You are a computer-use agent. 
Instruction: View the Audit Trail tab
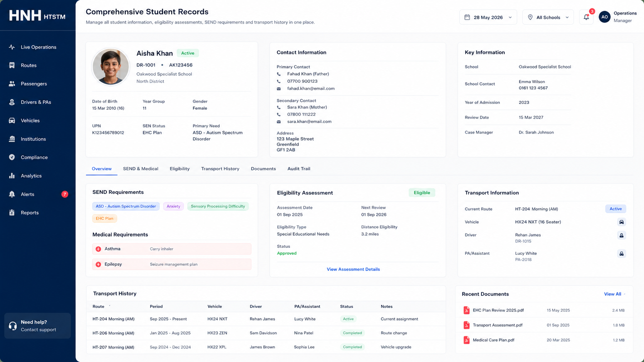click(299, 168)
